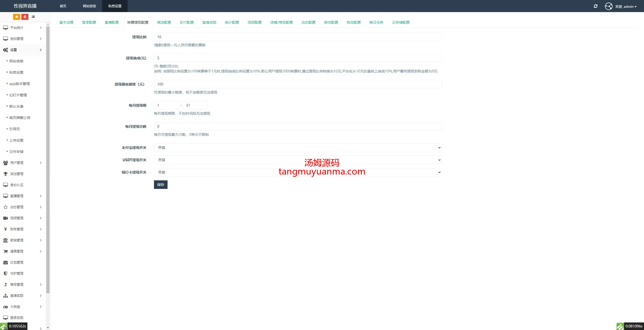Click the 提现最低额度 input field
The image size is (644, 330).
(x=298, y=84)
